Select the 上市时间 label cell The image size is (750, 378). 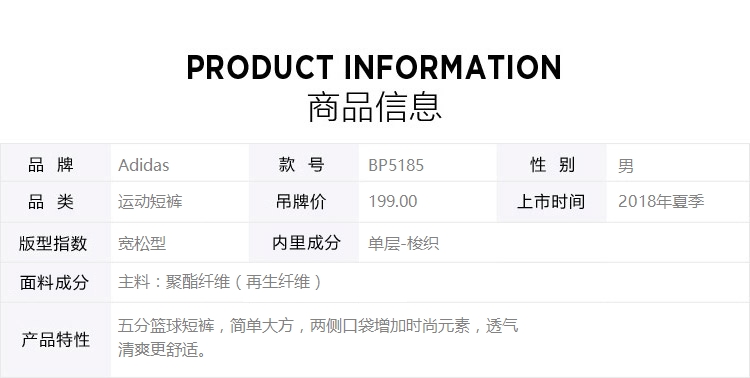coord(551,202)
